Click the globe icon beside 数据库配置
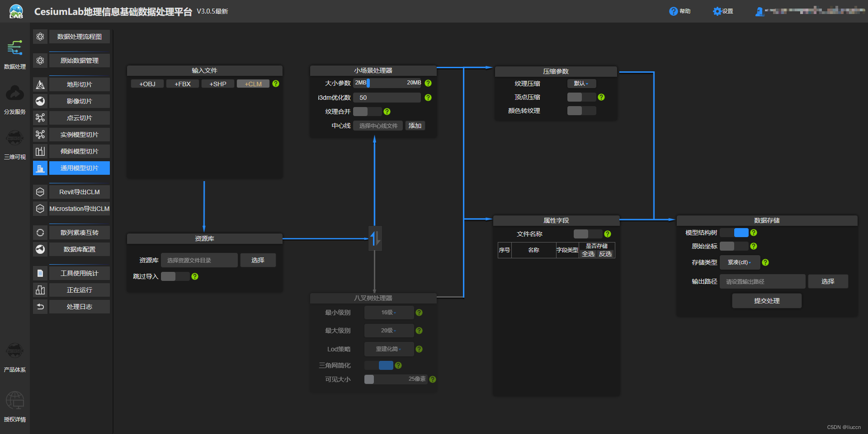 pos(40,249)
